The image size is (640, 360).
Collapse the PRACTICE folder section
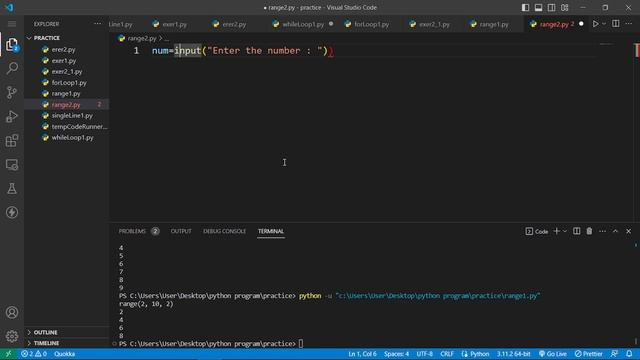[x=47, y=38]
